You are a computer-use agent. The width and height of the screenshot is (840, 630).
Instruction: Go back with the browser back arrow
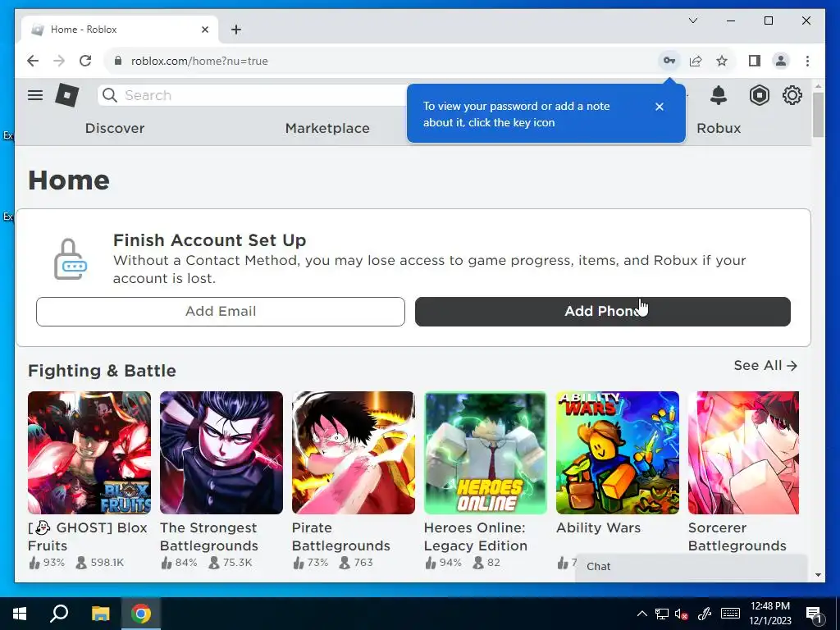click(33, 61)
